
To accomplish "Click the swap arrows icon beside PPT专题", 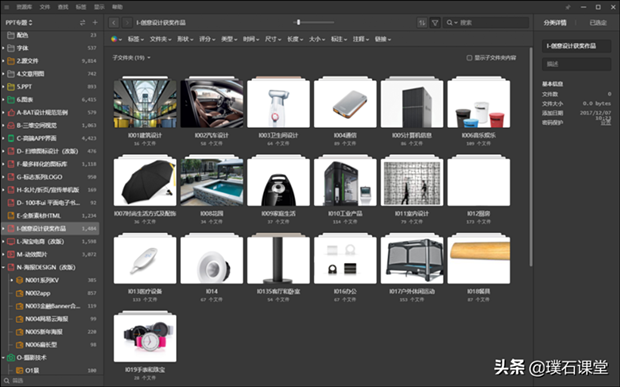I will click(82, 23).
